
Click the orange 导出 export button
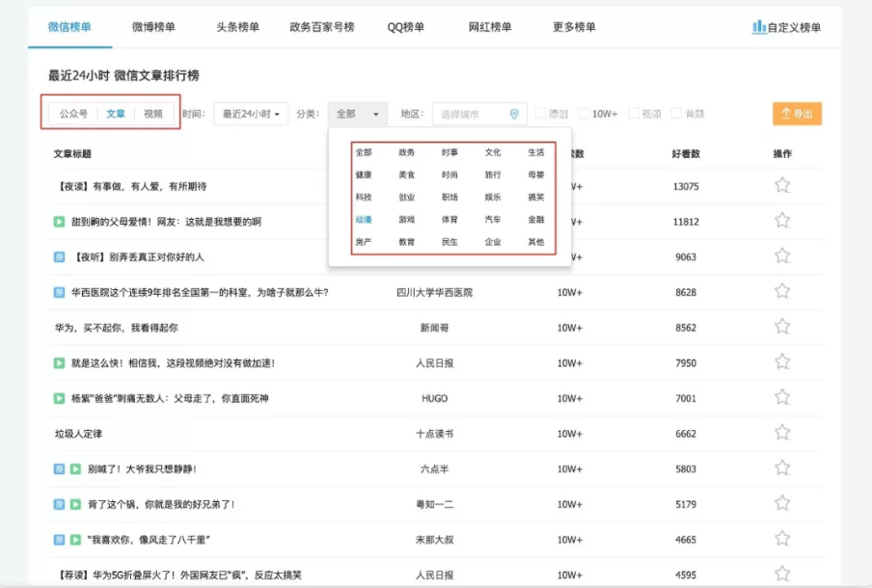(797, 114)
